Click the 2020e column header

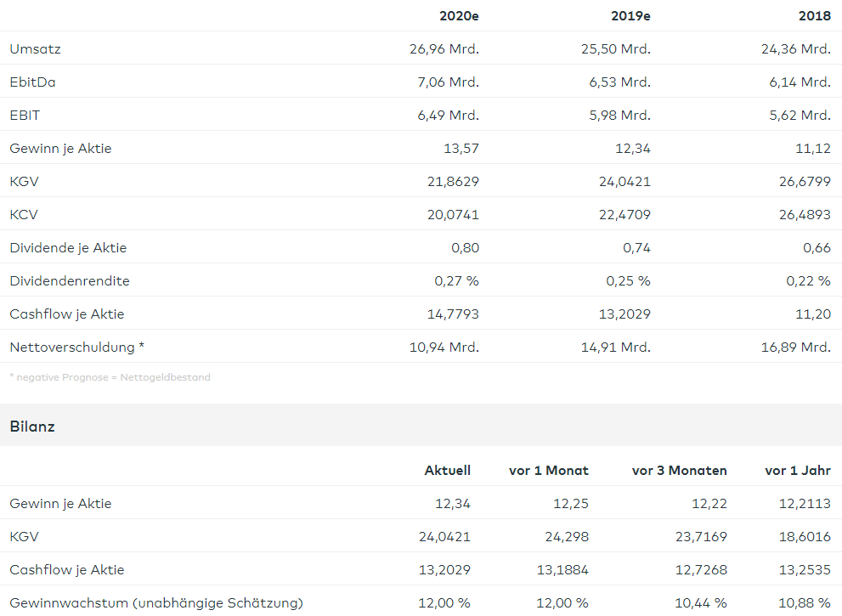(459, 15)
